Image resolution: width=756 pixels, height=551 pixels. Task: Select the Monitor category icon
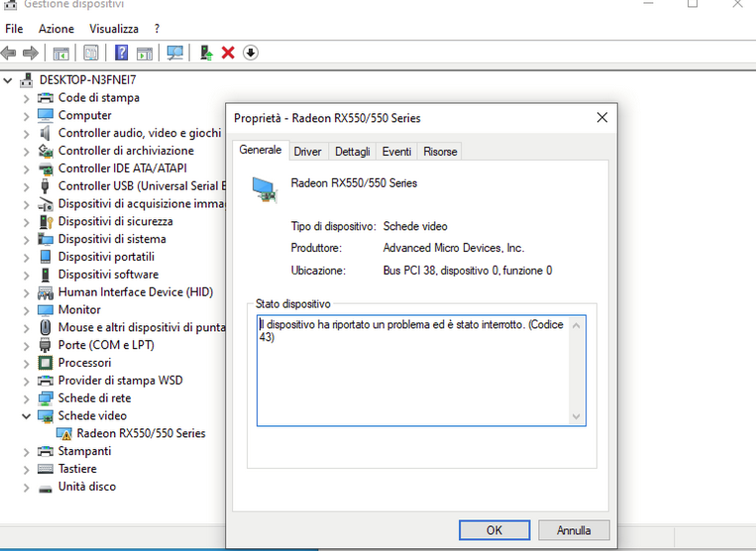[46, 310]
